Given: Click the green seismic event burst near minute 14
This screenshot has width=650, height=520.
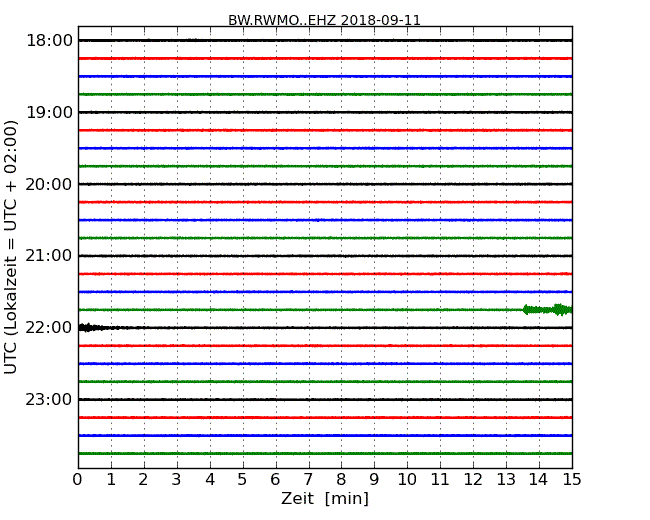Looking at the screenshot, I should coord(547,310).
